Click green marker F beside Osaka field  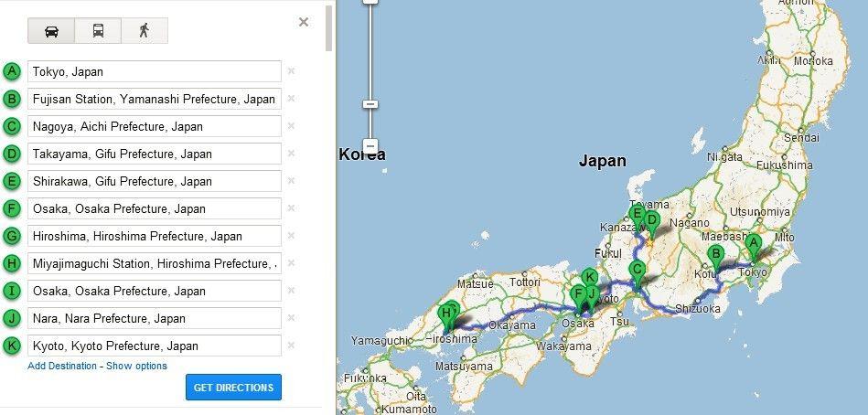[12, 208]
